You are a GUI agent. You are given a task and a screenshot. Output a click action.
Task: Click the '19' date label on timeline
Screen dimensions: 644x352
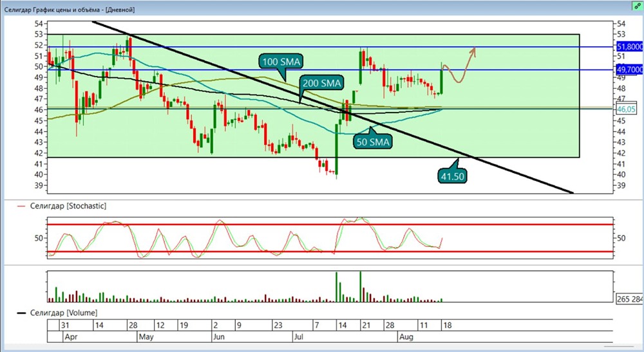[184, 326]
